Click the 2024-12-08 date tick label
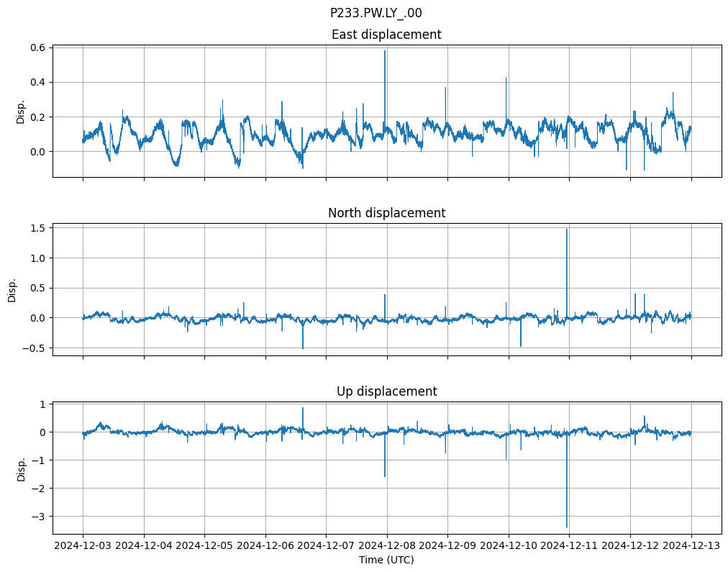The height and width of the screenshot is (572, 728). (x=387, y=546)
